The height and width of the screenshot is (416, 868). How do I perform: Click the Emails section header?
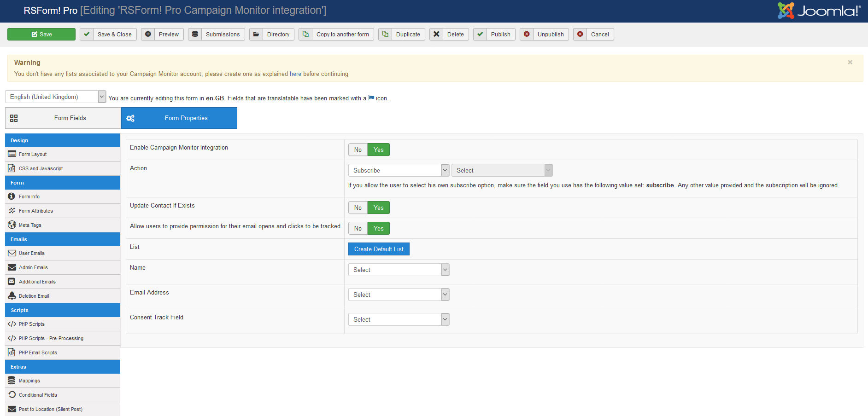[63, 239]
